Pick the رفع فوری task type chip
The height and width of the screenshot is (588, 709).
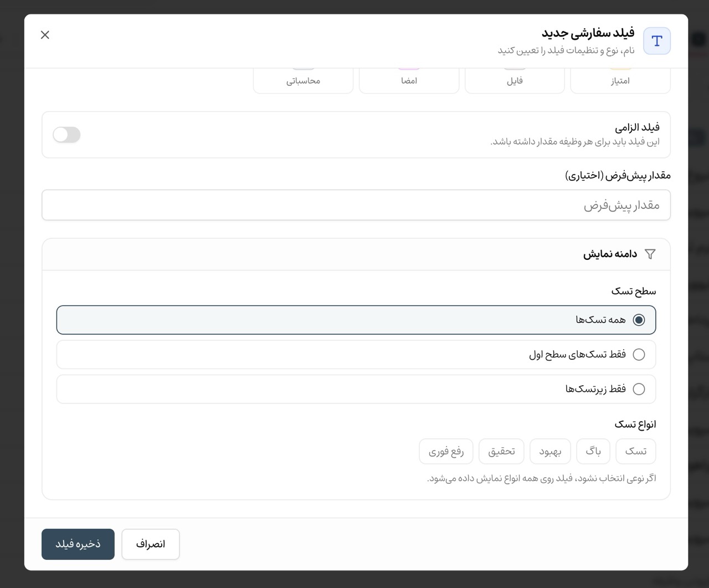point(446,451)
